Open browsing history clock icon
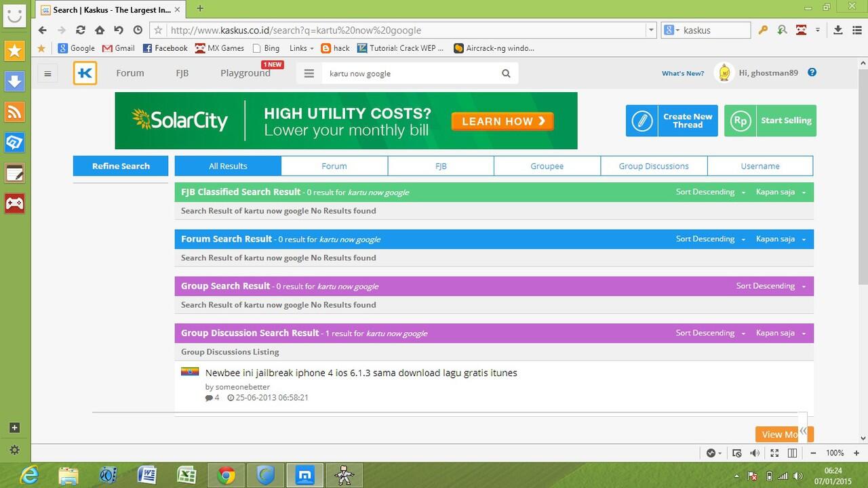Screen dimensions: 868x488 click(138, 30)
